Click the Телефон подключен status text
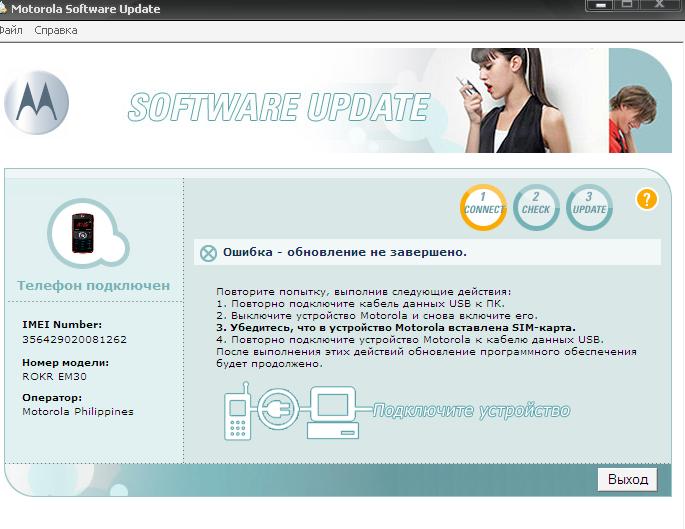This screenshot has height=529, width=685. tap(93, 286)
